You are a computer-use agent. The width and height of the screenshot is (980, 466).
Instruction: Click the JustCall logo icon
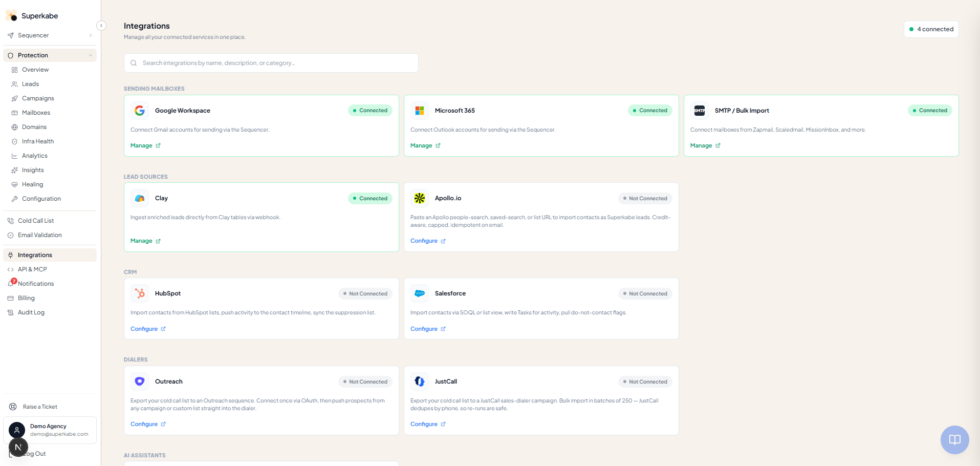pos(420,382)
